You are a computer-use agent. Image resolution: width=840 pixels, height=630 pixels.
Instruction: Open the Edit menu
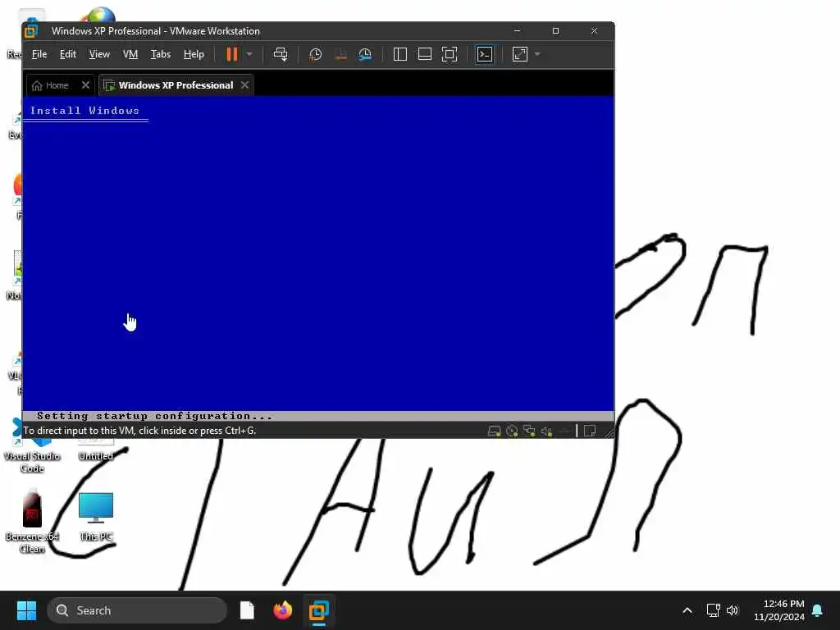point(67,54)
